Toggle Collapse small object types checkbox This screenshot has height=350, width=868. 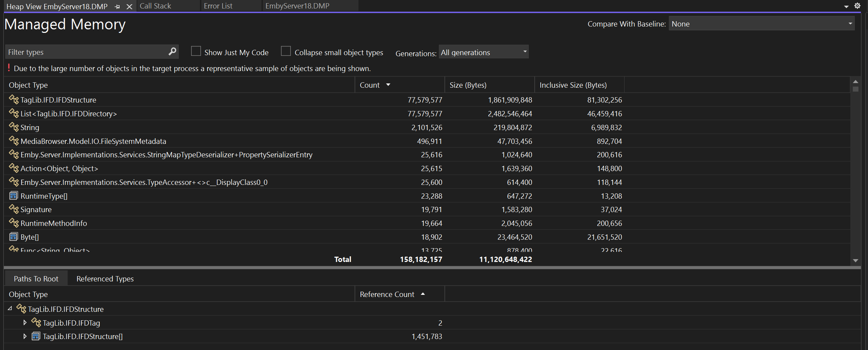pyautogui.click(x=286, y=51)
